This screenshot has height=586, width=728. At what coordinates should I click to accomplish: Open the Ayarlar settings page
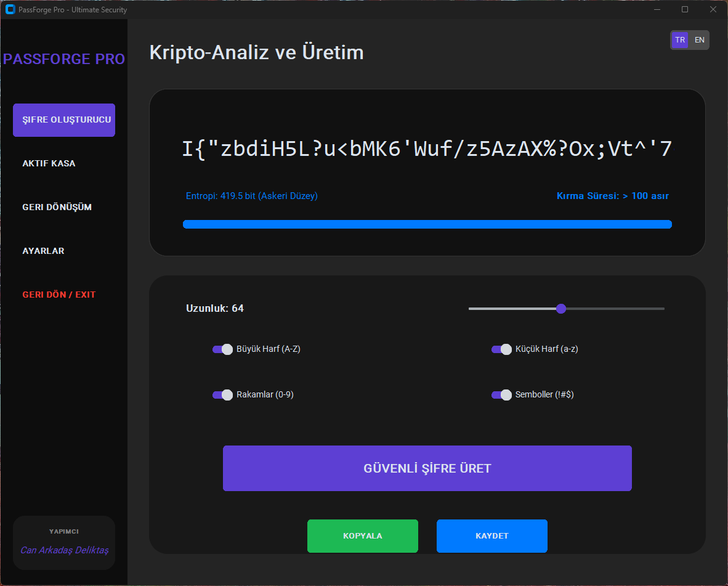point(44,251)
